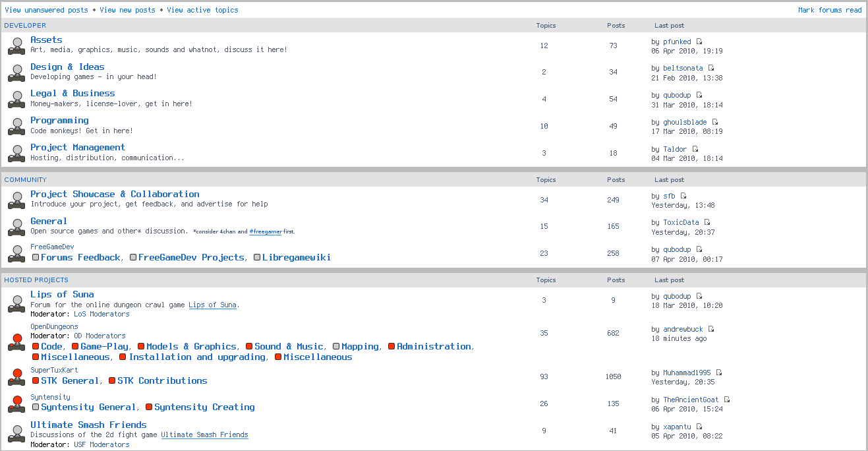This screenshot has height=451, width=868.
Task: Follow the #freegamer link in General
Action: click(265, 232)
